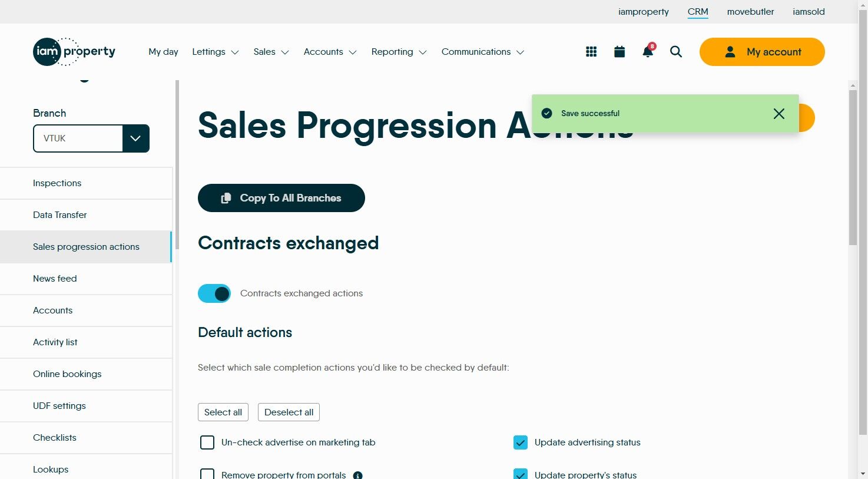
Task: Open the Branch VTUK dropdown
Action: pyautogui.click(x=135, y=138)
